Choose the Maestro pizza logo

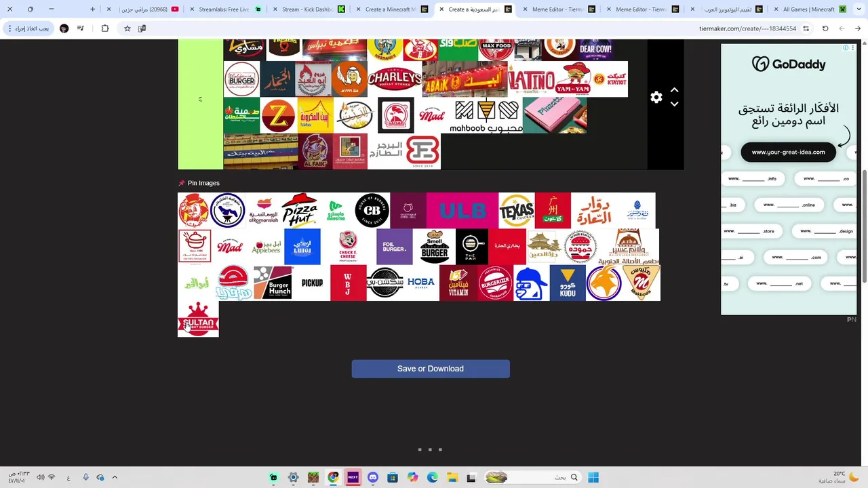tap(336, 211)
